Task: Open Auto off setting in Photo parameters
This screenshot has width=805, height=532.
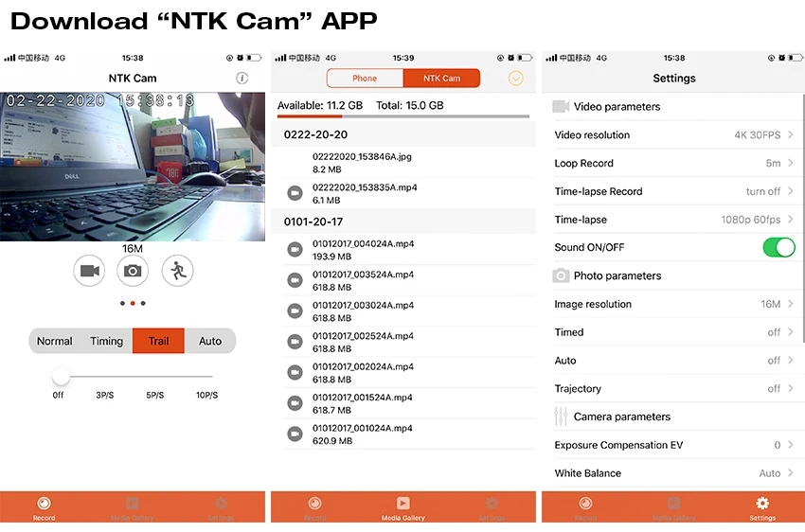Action: point(674,361)
